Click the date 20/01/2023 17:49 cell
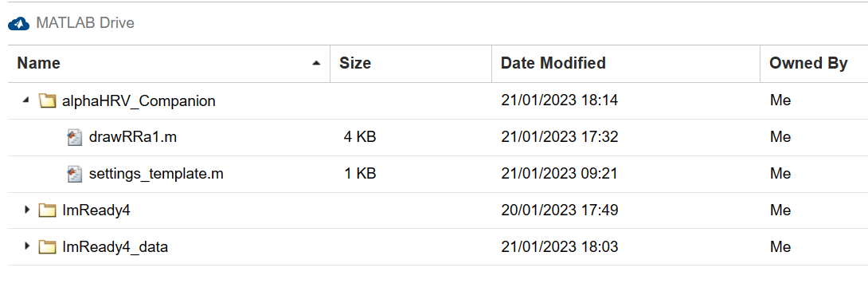The width and height of the screenshot is (868, 299). coord(559,210)
